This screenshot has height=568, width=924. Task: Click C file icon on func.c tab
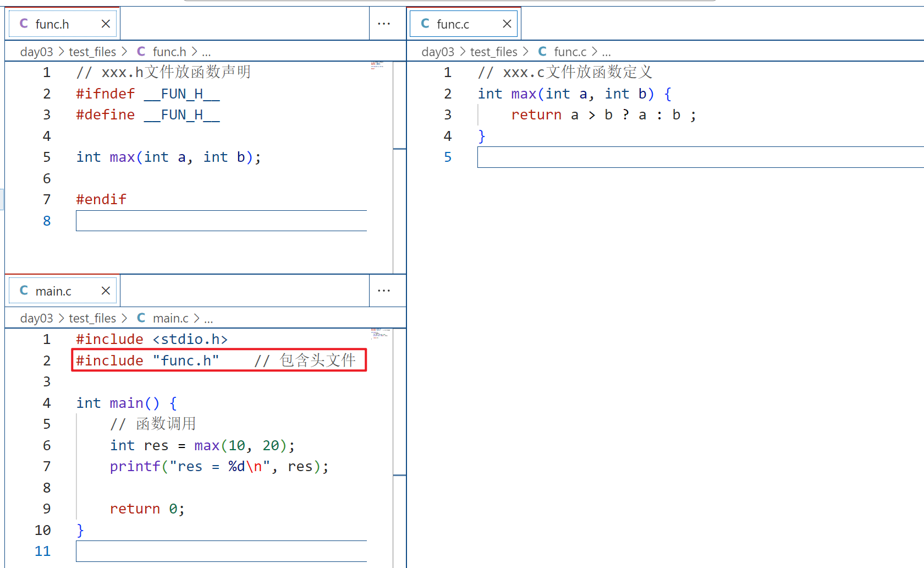point(425,24)
